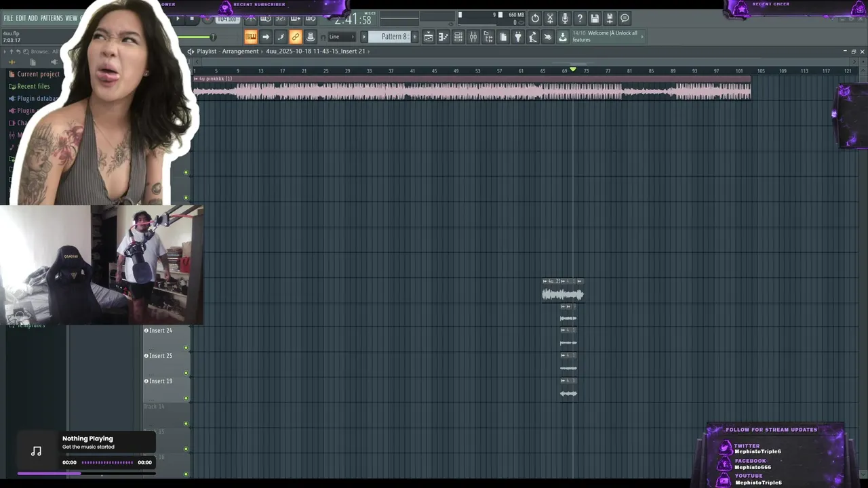Open pattern menu arrow left of Pattern 8

[364, 37]
